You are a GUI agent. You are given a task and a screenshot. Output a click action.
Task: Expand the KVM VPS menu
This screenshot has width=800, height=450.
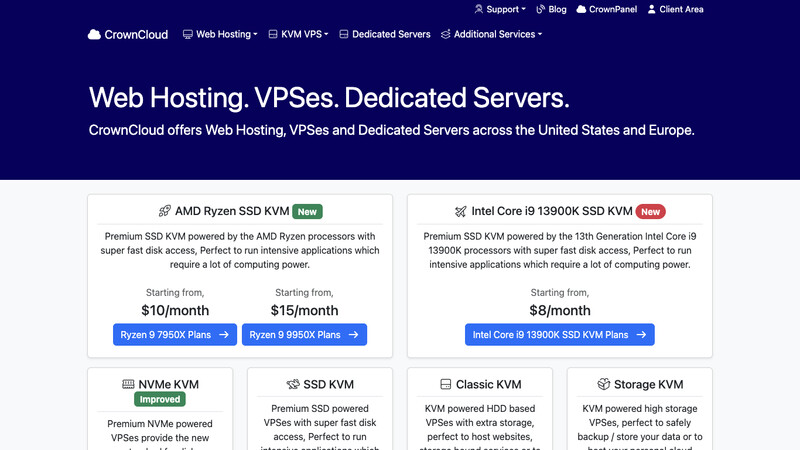click(x=300, y=34)
